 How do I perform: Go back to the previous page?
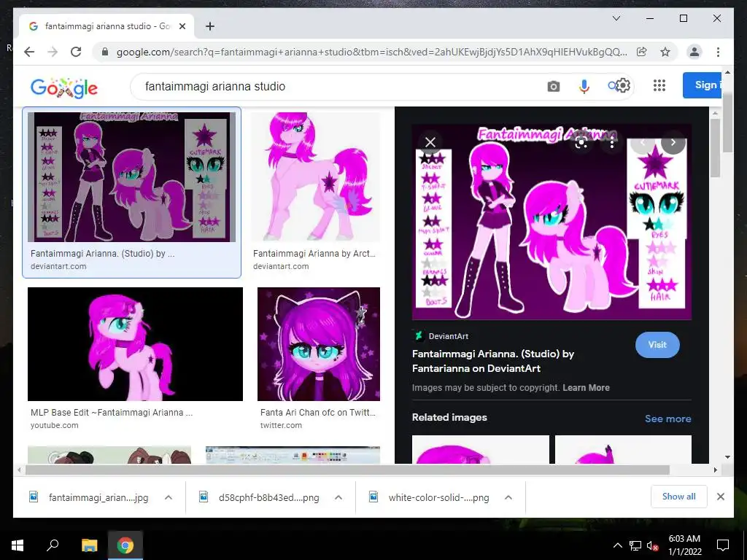click(29, 52)
